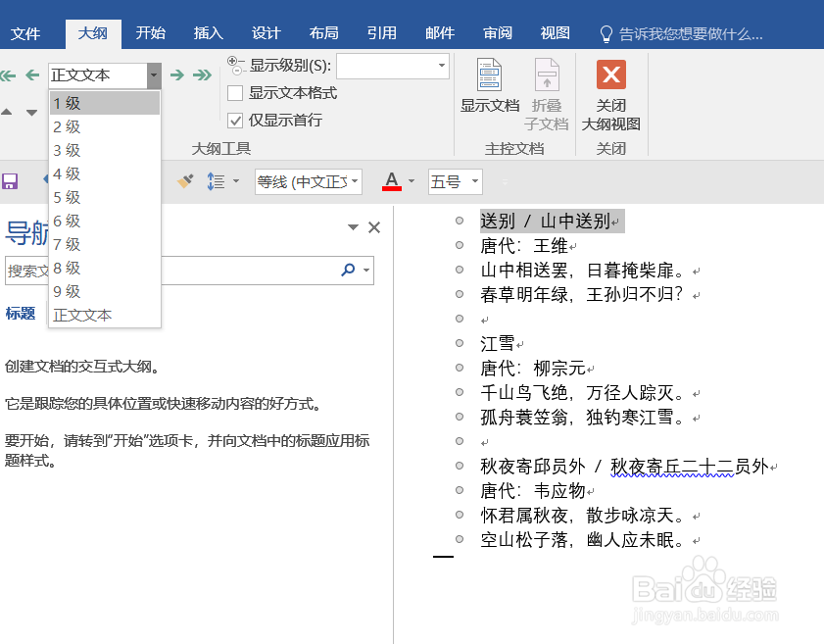Click the Save icon on quick access toolbar

(x=9, y=181)
